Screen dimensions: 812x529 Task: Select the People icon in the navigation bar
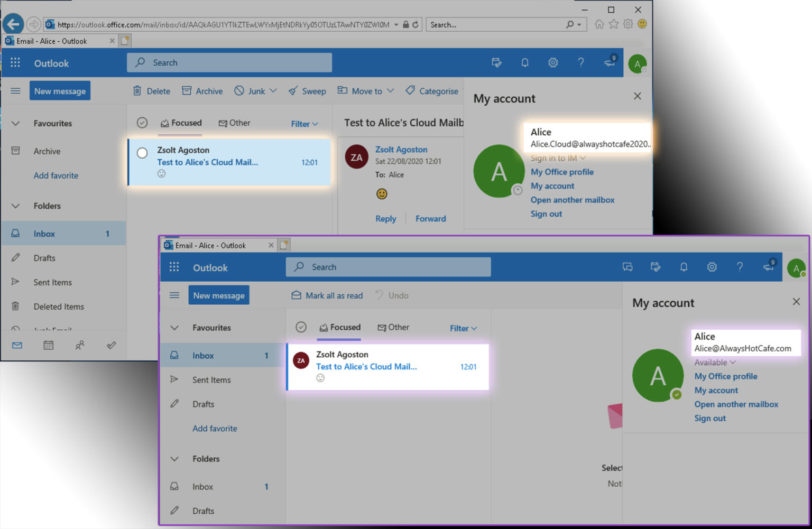click(x=80, y=345)
